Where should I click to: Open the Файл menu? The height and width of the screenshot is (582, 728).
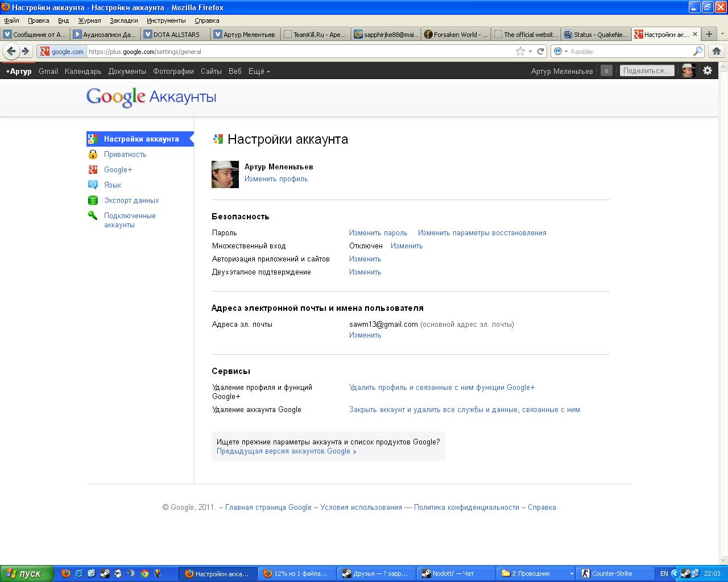tap(11, 20)
